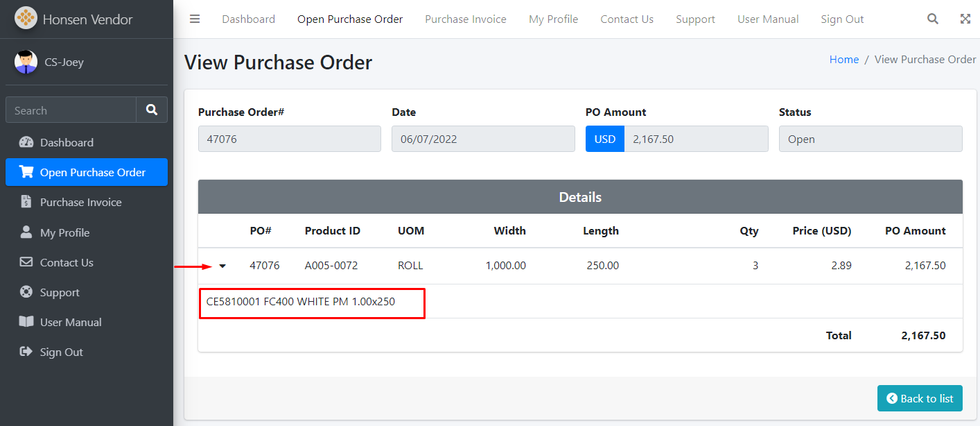
Task: Click the My Profile person icon
Action: coord(26,232)
